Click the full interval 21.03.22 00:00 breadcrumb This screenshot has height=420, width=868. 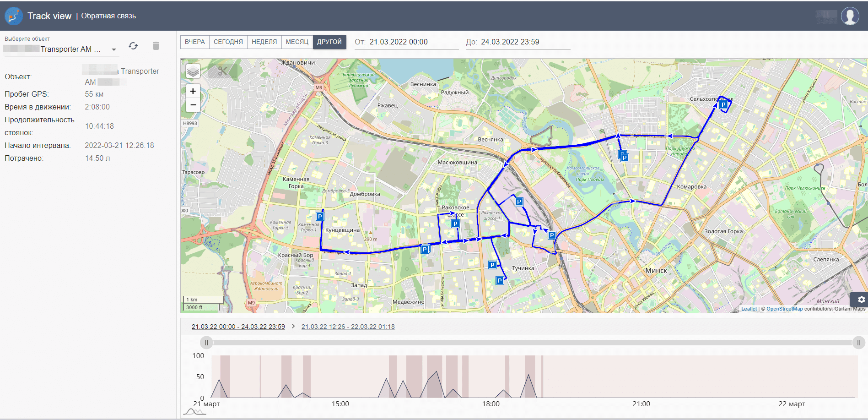coord(238,327)
